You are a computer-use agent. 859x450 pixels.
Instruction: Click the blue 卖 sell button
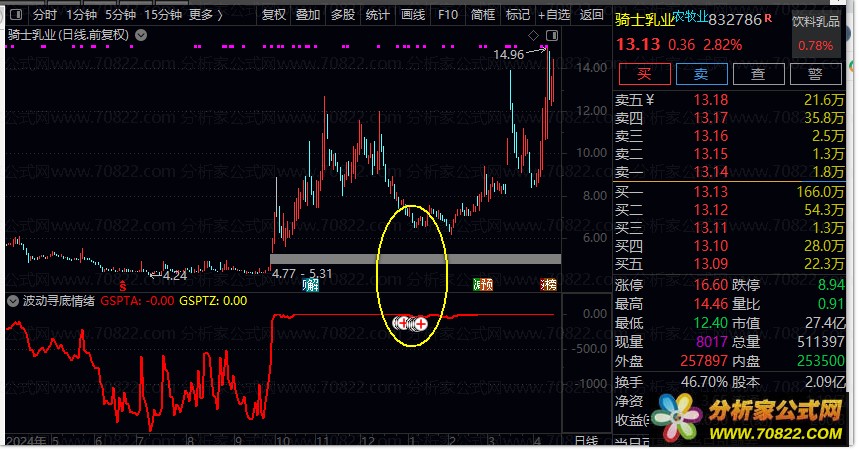click(x=701, y=74)
